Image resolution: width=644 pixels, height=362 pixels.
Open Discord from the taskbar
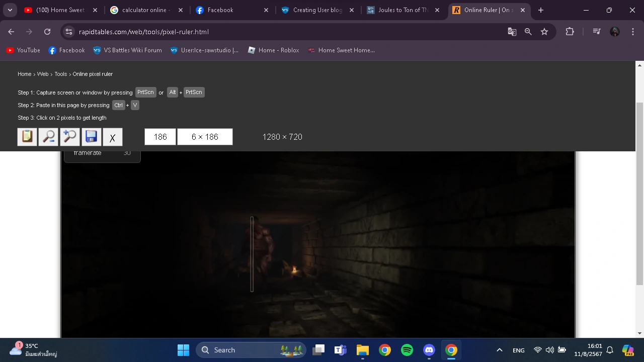pyautogui.click(x=429, y=350)
